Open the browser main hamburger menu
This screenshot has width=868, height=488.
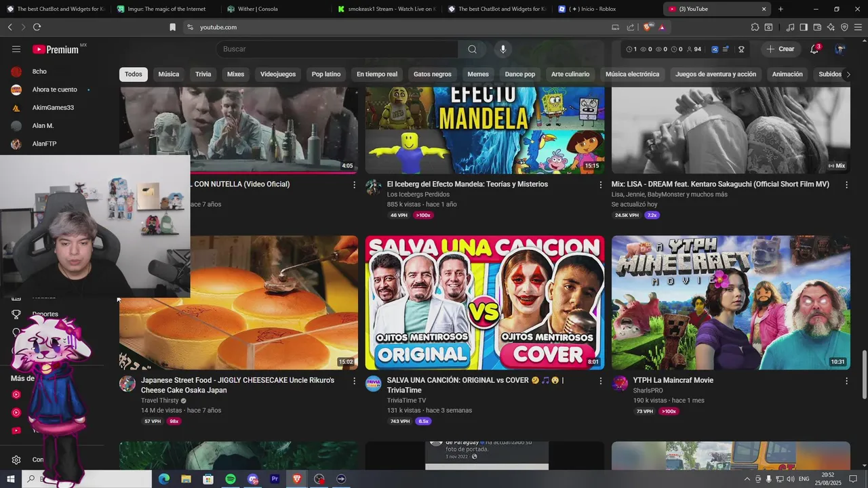pos(859,27)
